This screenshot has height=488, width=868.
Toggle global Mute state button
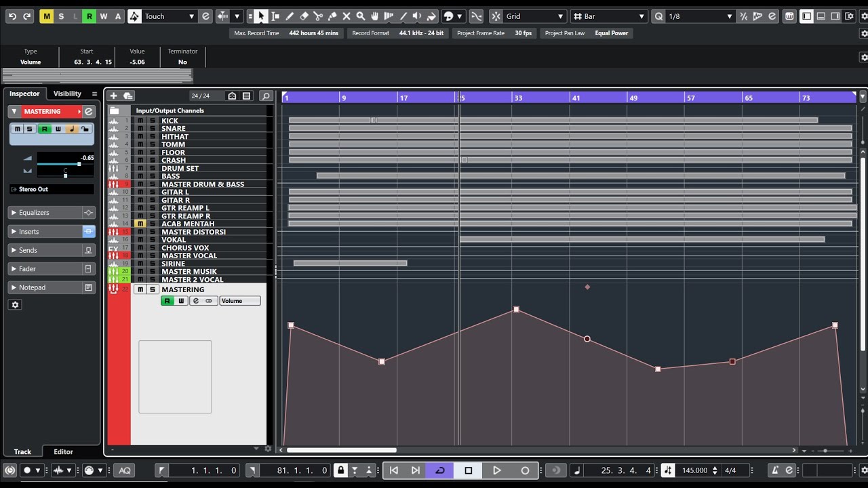click(46, 16)
